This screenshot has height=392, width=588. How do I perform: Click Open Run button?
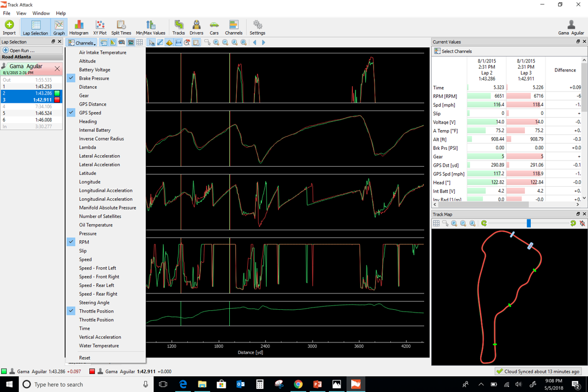pos(31,50)
